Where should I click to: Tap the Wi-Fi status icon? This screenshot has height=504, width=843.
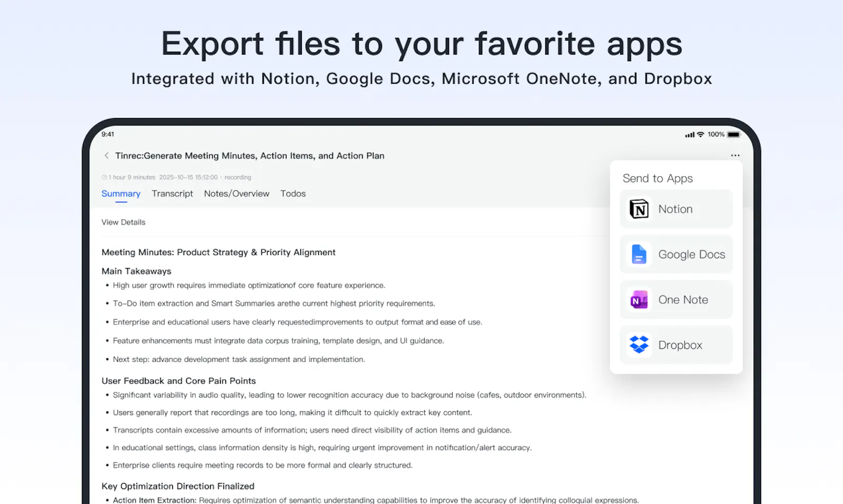700,135
